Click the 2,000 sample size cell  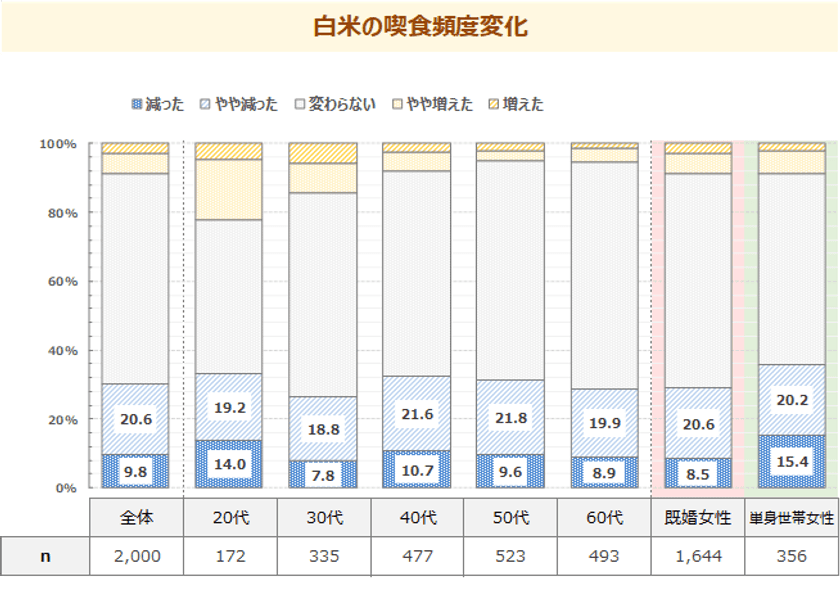137,556
